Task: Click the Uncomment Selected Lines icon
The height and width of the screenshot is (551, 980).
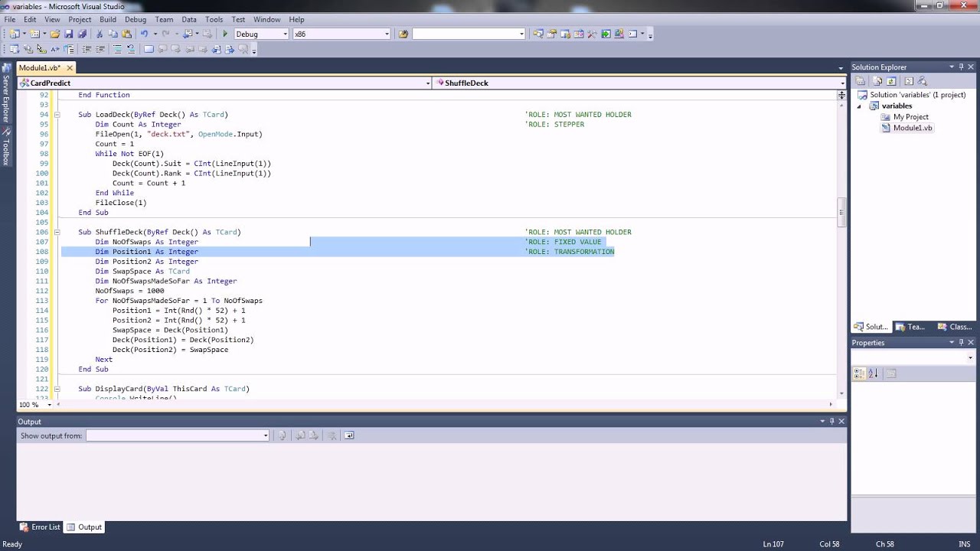Action: [x=131, y=49]
